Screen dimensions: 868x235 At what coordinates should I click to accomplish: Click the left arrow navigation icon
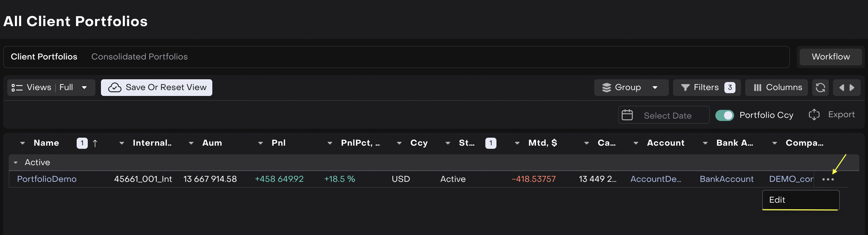point(841,88)
